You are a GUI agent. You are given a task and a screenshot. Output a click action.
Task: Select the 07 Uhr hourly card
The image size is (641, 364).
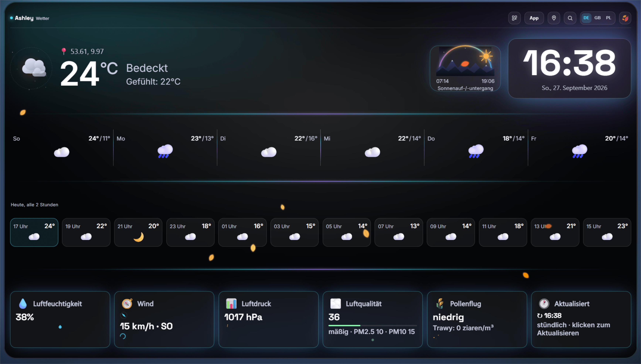coord(399,232)
